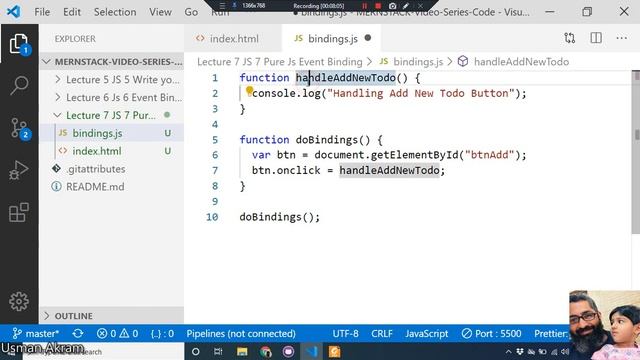Change the UTF-8 file encoding

345,333
